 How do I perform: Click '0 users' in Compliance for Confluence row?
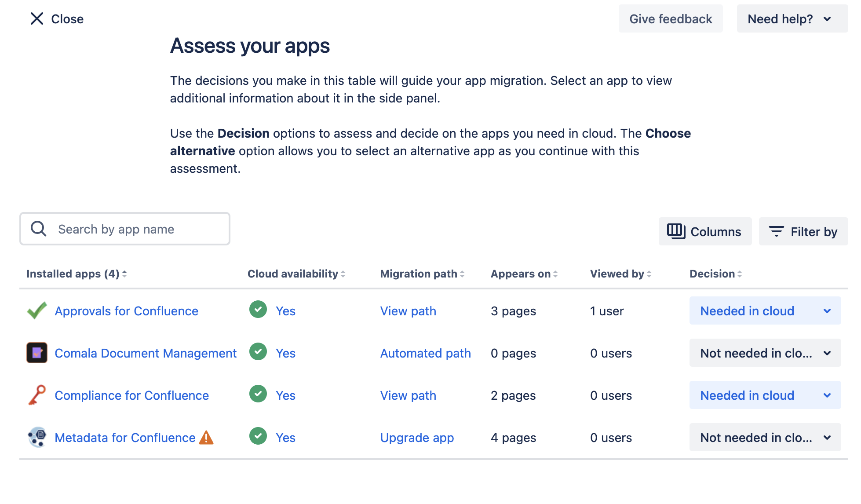611,395
